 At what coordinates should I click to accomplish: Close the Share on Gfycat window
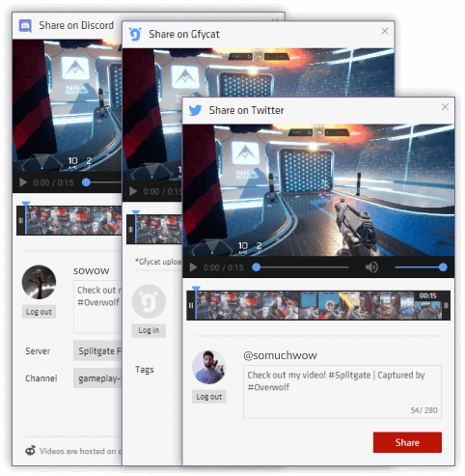pyautogui.click(x=385, y=31)
